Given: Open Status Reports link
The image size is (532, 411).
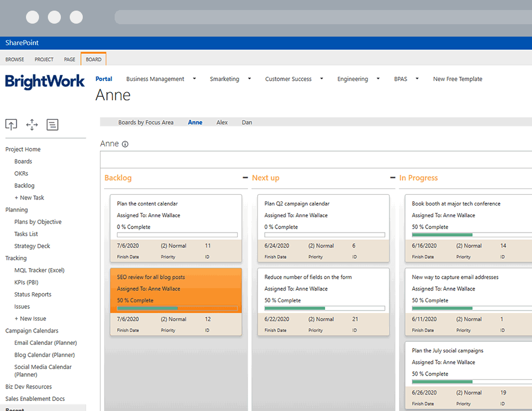Looking at the screenshot, I should tap(33, 295).
